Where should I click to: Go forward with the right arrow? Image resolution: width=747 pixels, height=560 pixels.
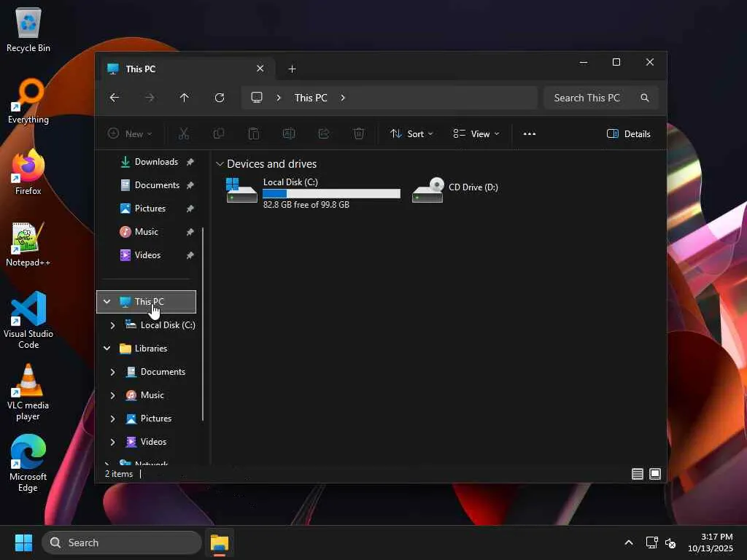[150, 98]
